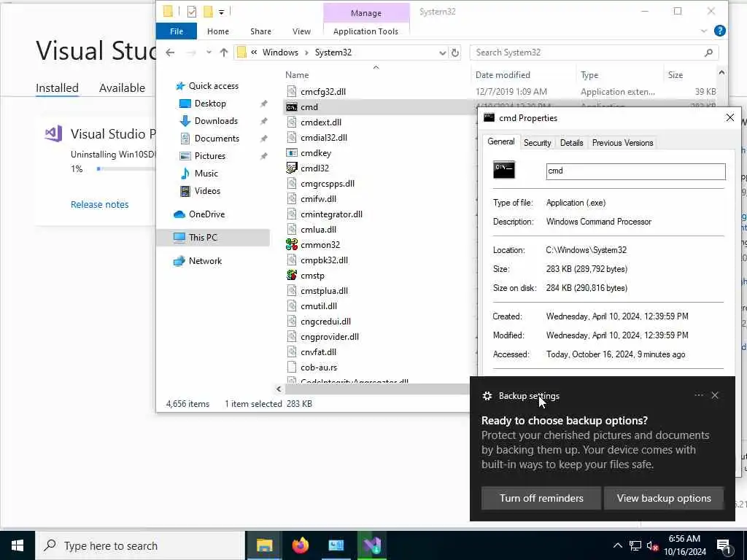
Task: Open the notification center icon
Action: pyautogui.click(x=724, y=546)
